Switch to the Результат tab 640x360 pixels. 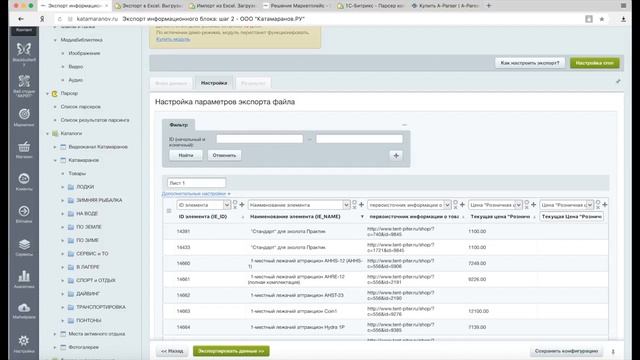point(253,83)
